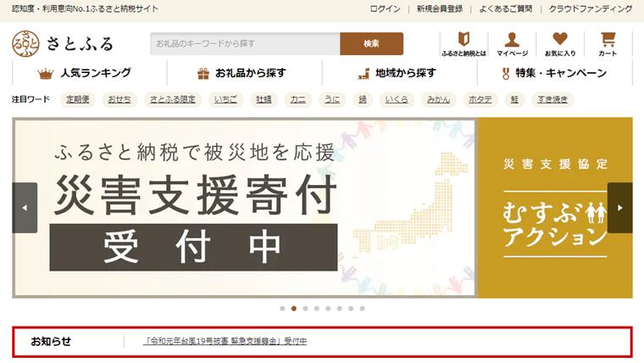Screen dimensions: 644x363
Task: Click the 注目ワード label
Action: [x=31, y=99]
